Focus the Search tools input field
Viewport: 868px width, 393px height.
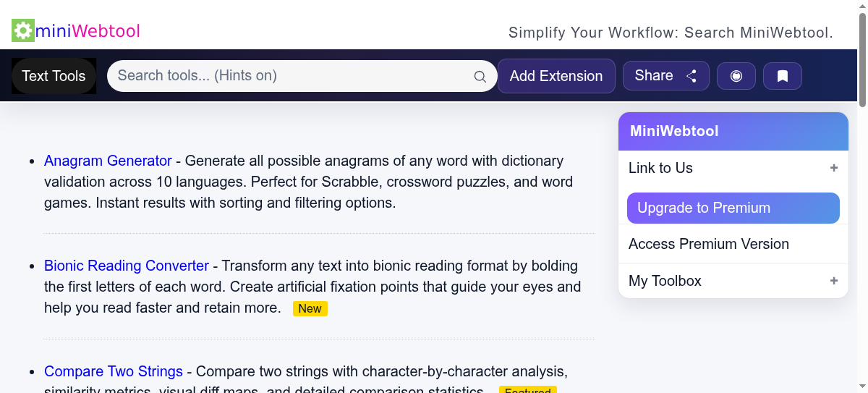[x=289, y=76]
